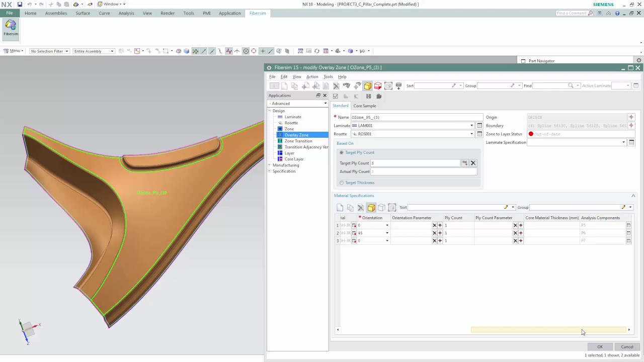
Task: Open the Fibersim Action menu
Action: tap(312, 77)
